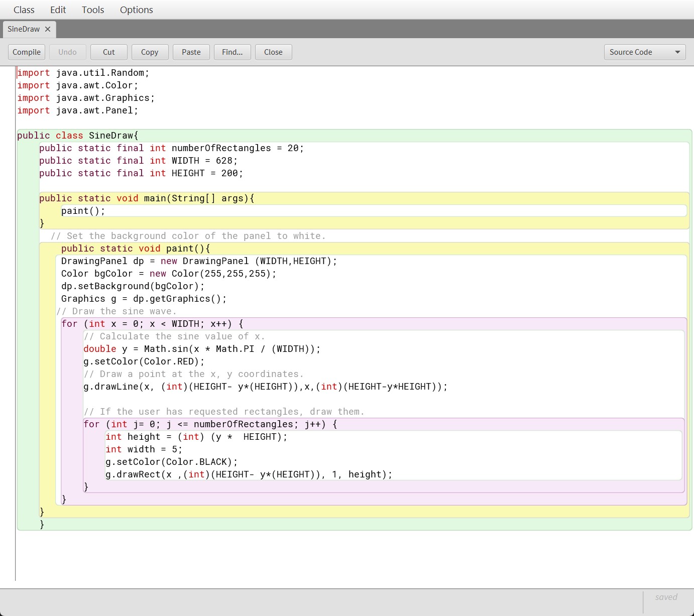Place cursor on the paint(); call line
The width and height of the screenshot is (694, 616).
pos(83,211)
